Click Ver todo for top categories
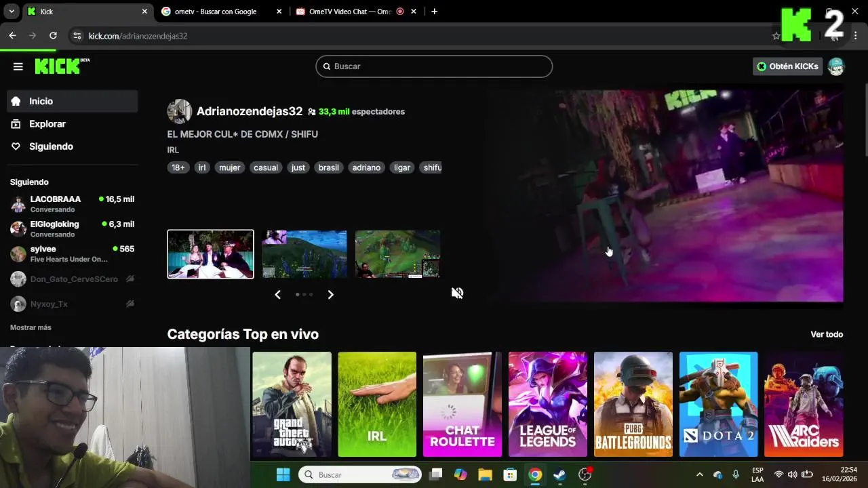The width and height of the screenshot is (868, 488). tap(827, 334)
